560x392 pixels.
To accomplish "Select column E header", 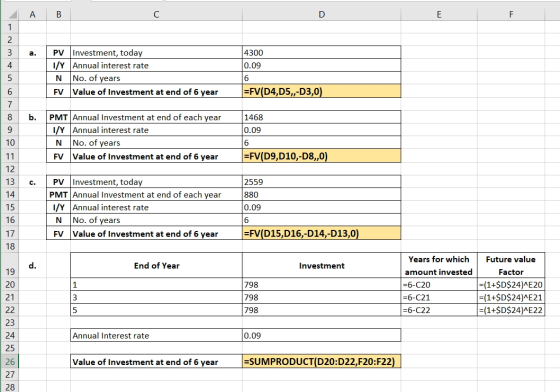I will pos(439,15).
